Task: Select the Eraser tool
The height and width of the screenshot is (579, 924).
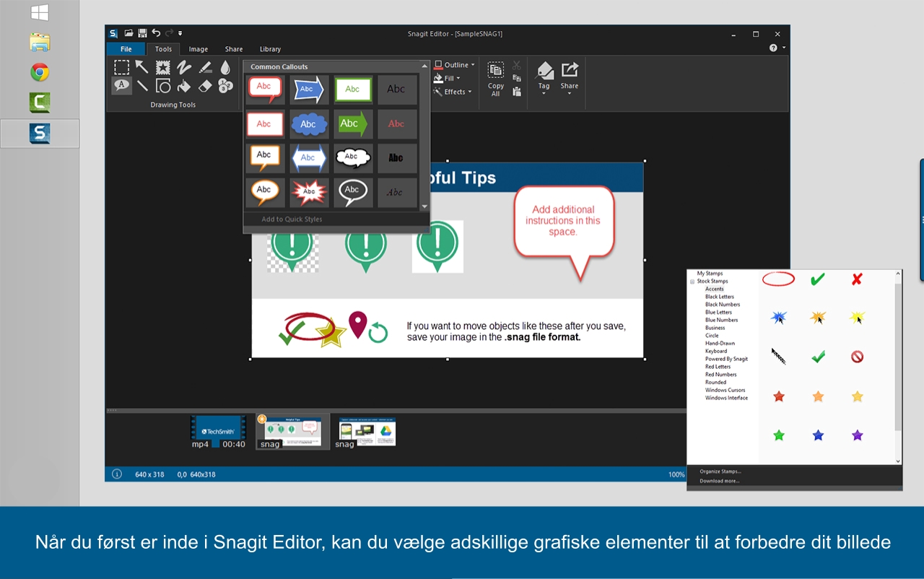Action: pos(204,87)
